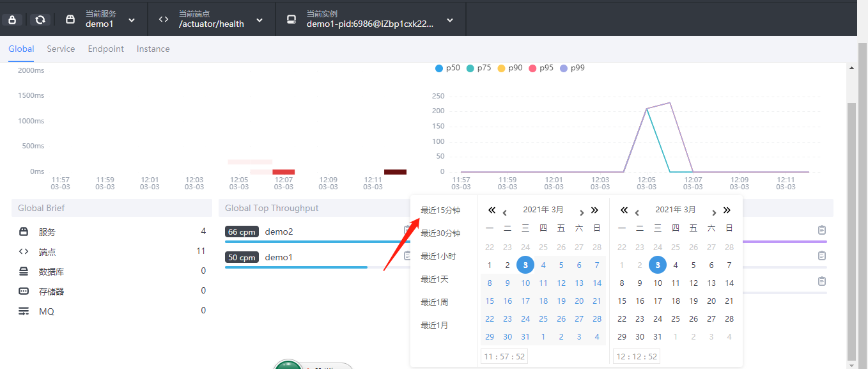
Task: Toggle the p99 series in chart legend
Action: (572, 68)
